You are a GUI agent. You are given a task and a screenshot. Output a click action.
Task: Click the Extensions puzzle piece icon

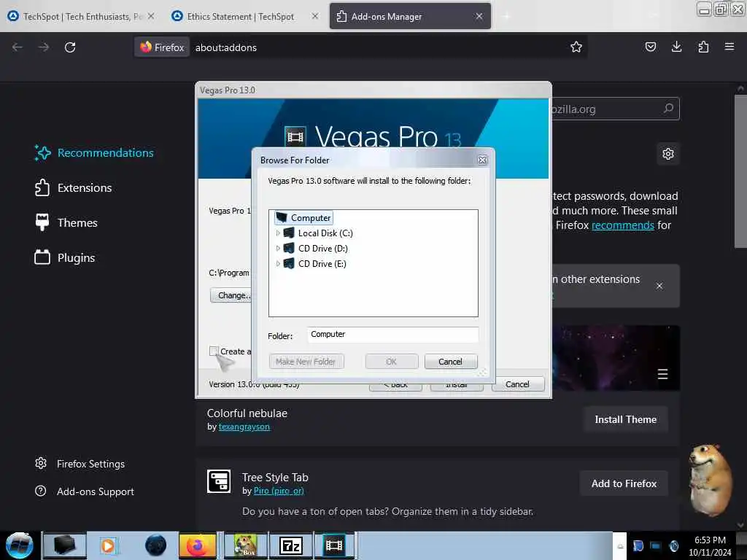pyautogui.click(x=42, y=187)
